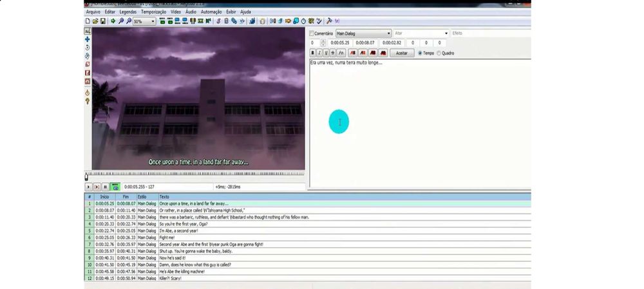Open the Styles Manager icon
The width and height of the screenshot is (644, 289).
click(x=219, y=21)
